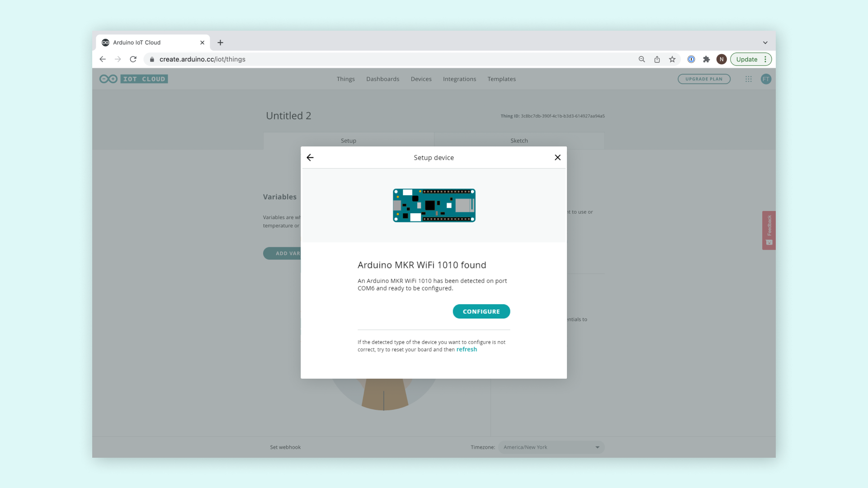
Task: Click the zoom magnifier icon in address bar
Action: (642, 59)
